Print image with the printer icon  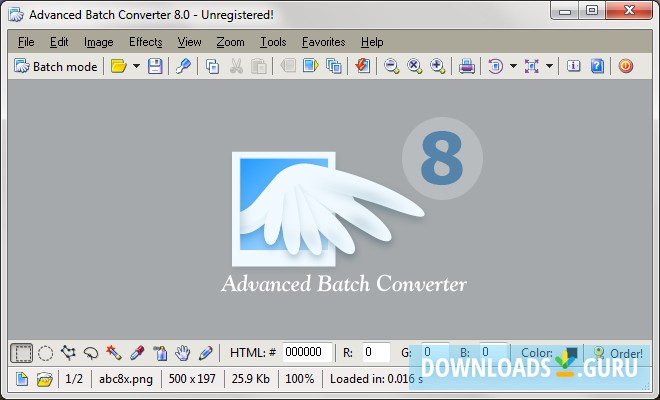466,66
